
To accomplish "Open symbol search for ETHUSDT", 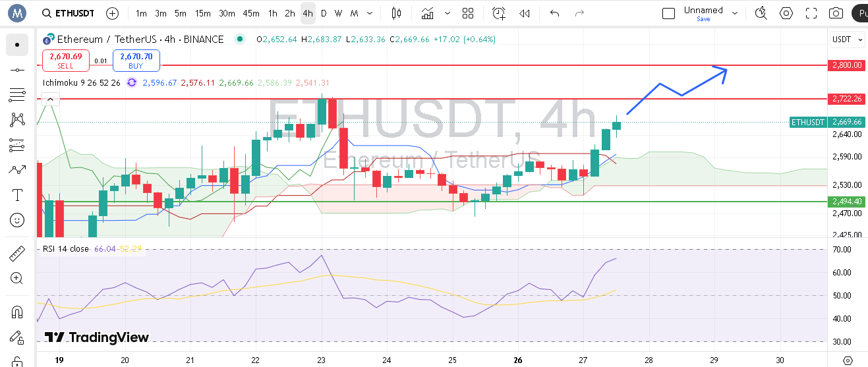I will point(67,13).
